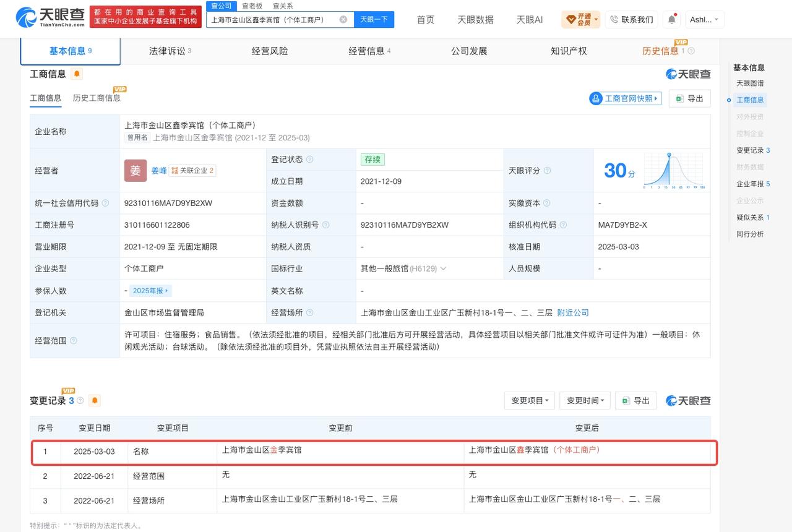Select the 历史工商信息 sub-tab
The height and width of the screenshot is (532, 792).
(x=97, y=98)
